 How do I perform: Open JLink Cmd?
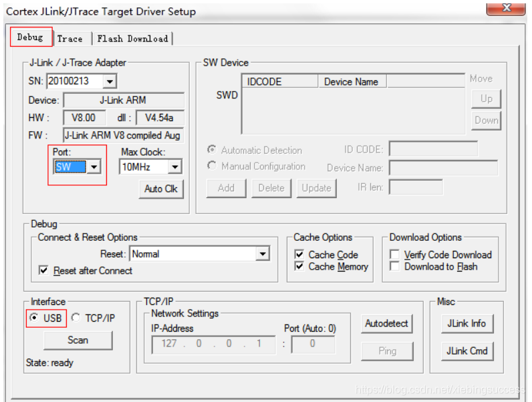467,351
